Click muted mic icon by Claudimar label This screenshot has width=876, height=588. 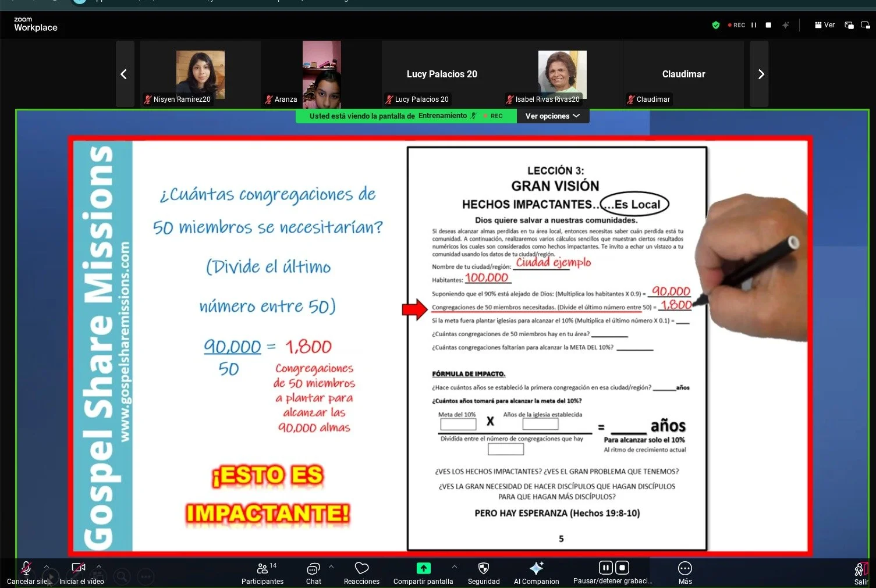[631, 99]
